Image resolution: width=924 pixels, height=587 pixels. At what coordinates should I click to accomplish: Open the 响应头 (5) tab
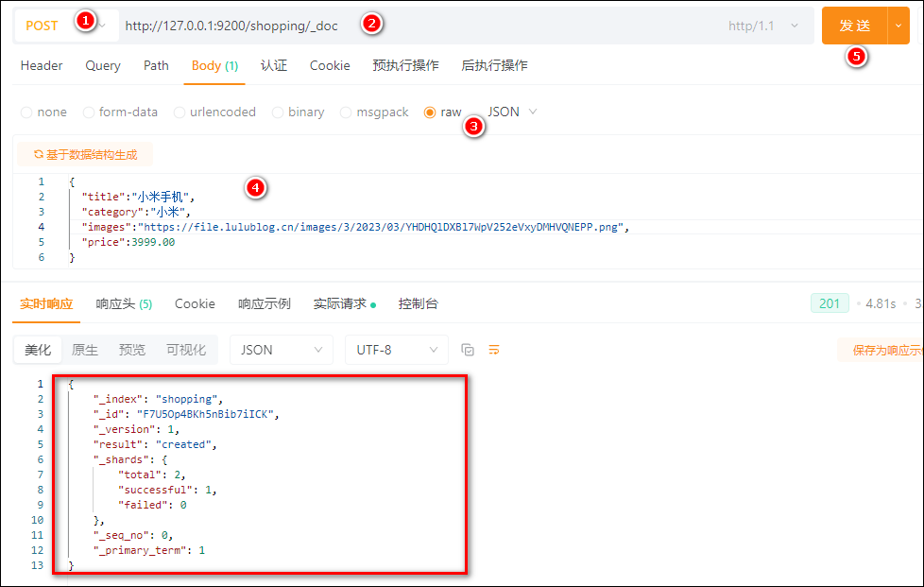point(124,304)
